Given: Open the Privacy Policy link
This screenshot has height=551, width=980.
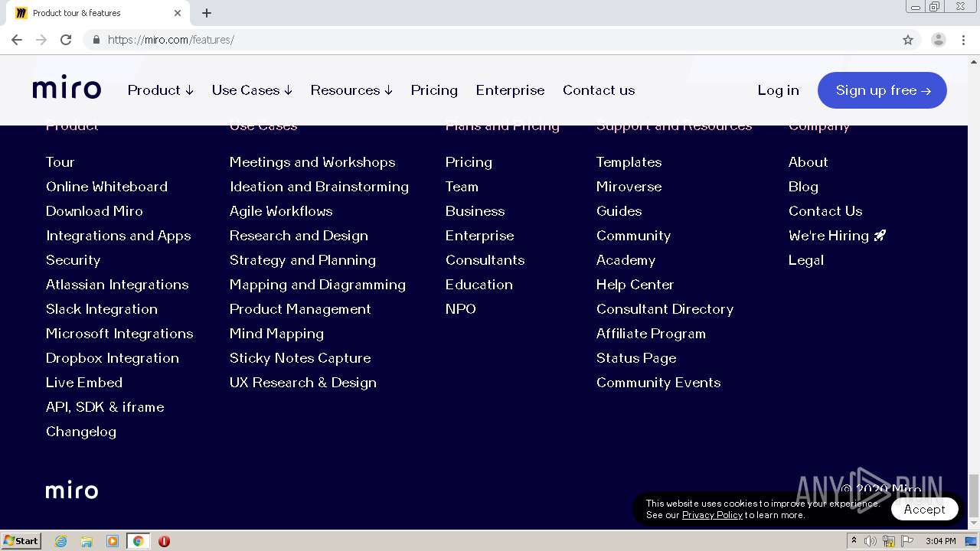Looking at the screenshot, I should pyautogui.click(x=712, y=515).
